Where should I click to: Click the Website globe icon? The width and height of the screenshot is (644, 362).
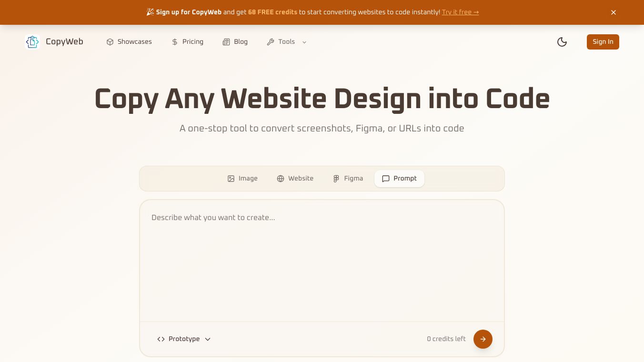coord(281,179)
